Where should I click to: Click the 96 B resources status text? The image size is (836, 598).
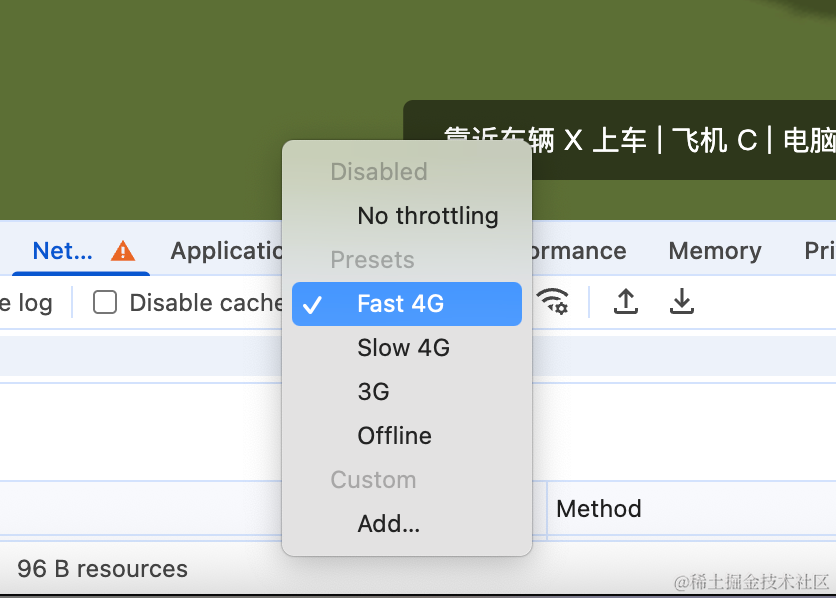click(x=102, y=569)
